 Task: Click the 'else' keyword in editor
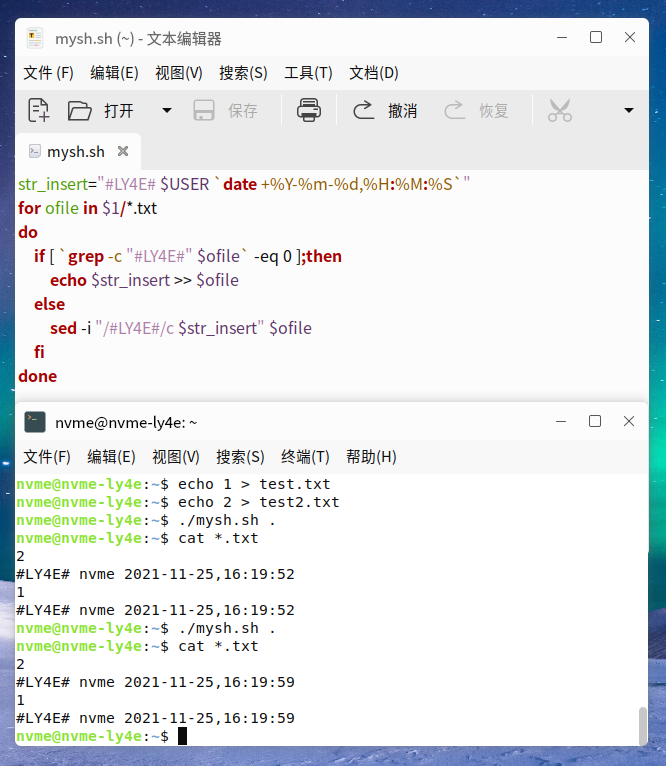point(49,304)
